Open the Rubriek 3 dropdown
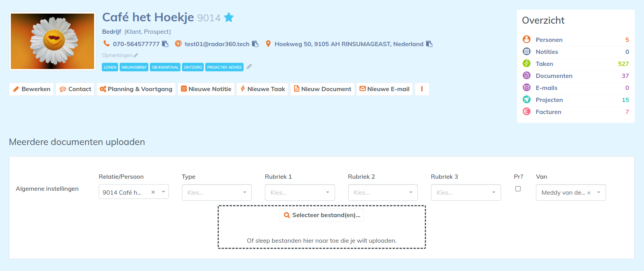This screenshot has height=271, width=644. [466, 192]
